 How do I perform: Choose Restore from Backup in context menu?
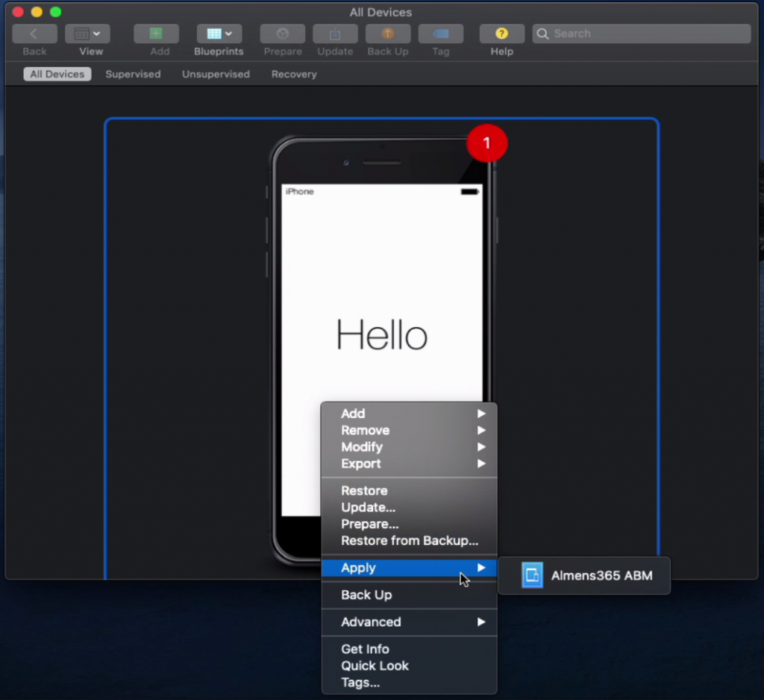409,540
